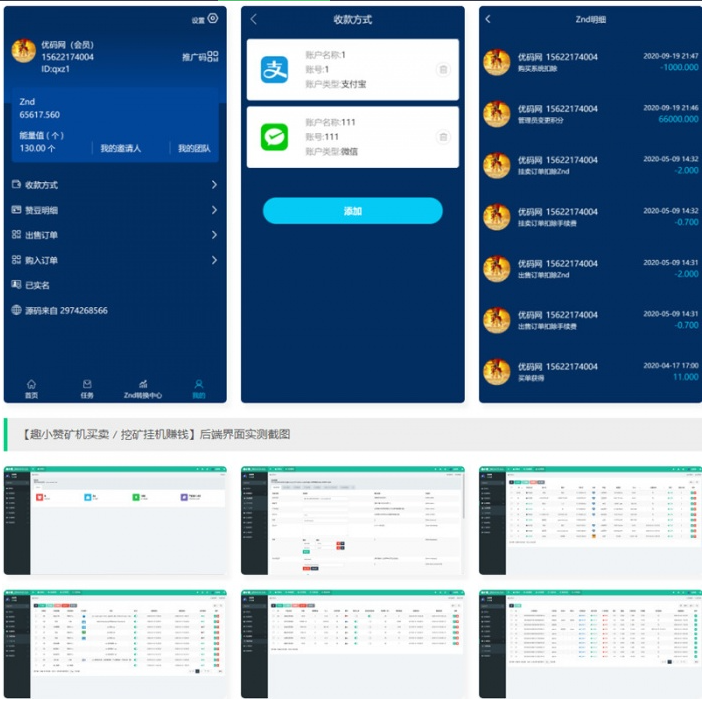
Task: Click the Alipay logo icon
Action: (275, 69)
